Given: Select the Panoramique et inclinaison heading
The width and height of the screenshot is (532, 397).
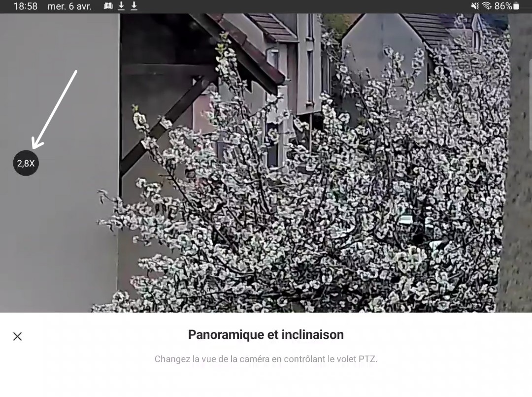Looking at the screenshot, I should [x=266, y=334].
